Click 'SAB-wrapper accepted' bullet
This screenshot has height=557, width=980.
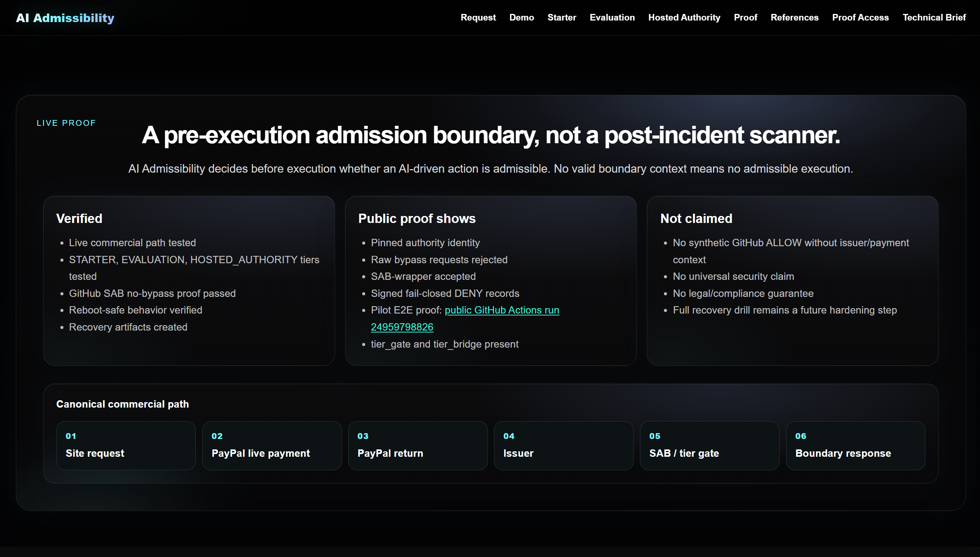click(x=423, y=276)
